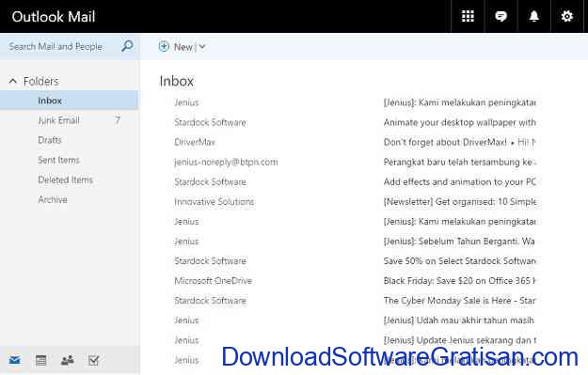Click the Junk Email count 7
The height and width of the screenshot is (375, 588).
(118, 120)
